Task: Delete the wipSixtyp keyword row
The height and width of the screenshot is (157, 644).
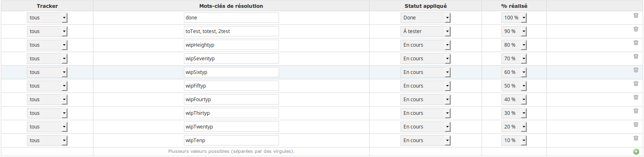Action: [636, 70]
